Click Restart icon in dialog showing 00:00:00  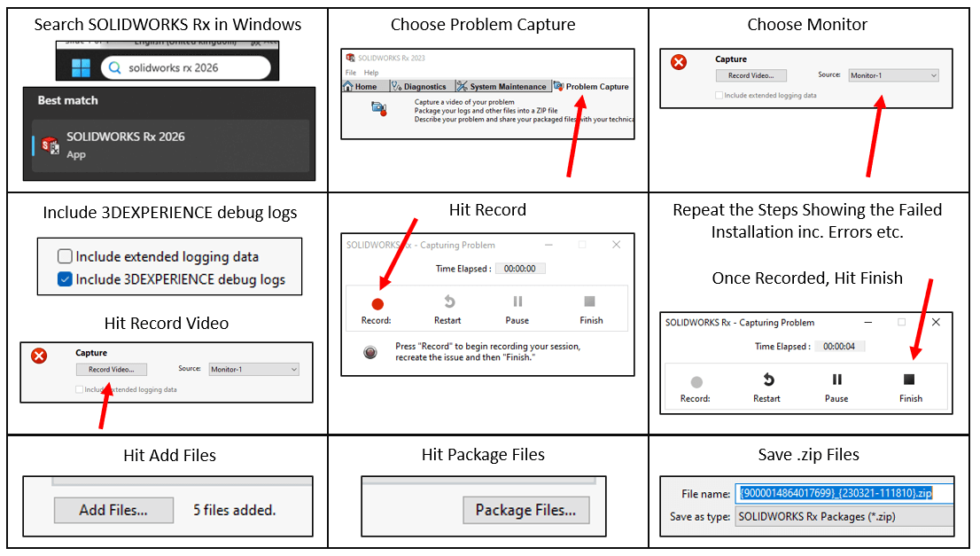[448, 302]
